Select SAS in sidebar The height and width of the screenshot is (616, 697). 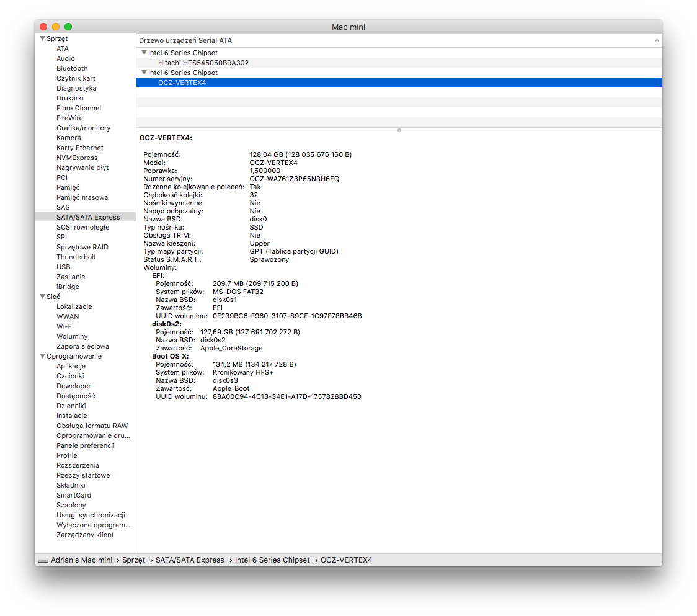tap(63, 207)
